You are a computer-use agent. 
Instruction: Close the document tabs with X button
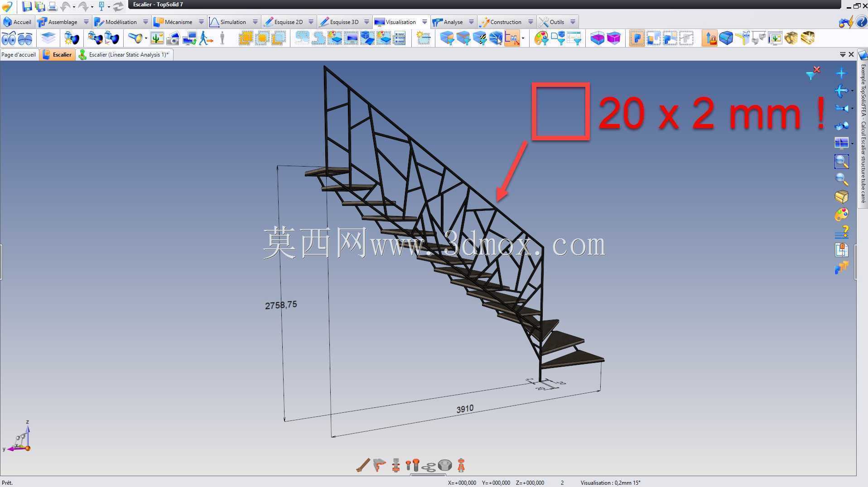pyautogui.click(x=851, y=54)
